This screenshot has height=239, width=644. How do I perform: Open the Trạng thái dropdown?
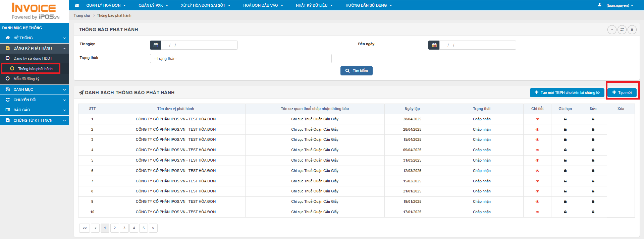[240, 59]
